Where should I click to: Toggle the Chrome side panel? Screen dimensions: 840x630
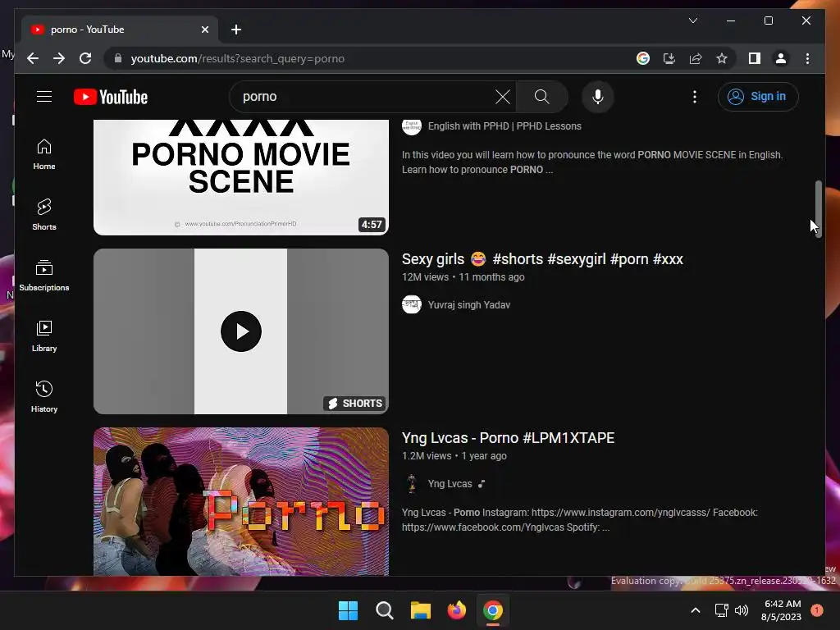click(755, 58)
